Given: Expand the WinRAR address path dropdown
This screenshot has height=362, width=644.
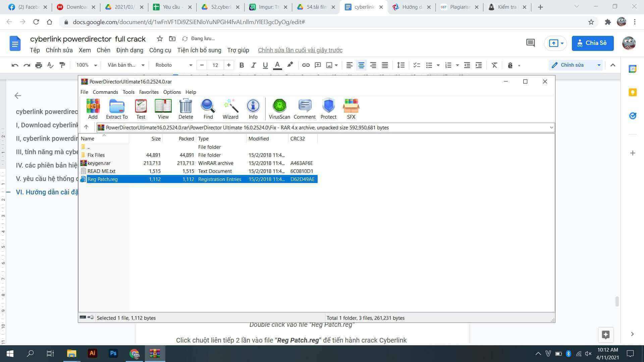Looking at the screenshot, I should click(x=551, y=127).
